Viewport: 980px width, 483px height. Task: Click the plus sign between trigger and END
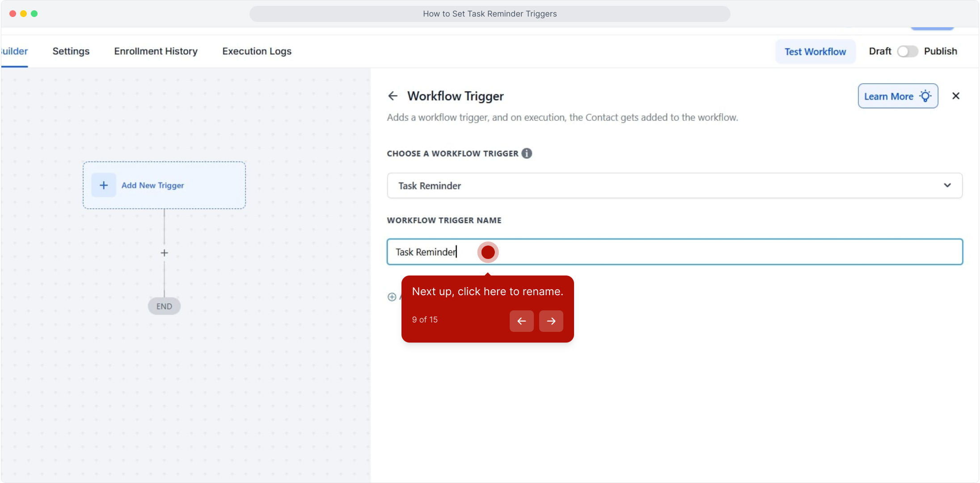point(164,253)
